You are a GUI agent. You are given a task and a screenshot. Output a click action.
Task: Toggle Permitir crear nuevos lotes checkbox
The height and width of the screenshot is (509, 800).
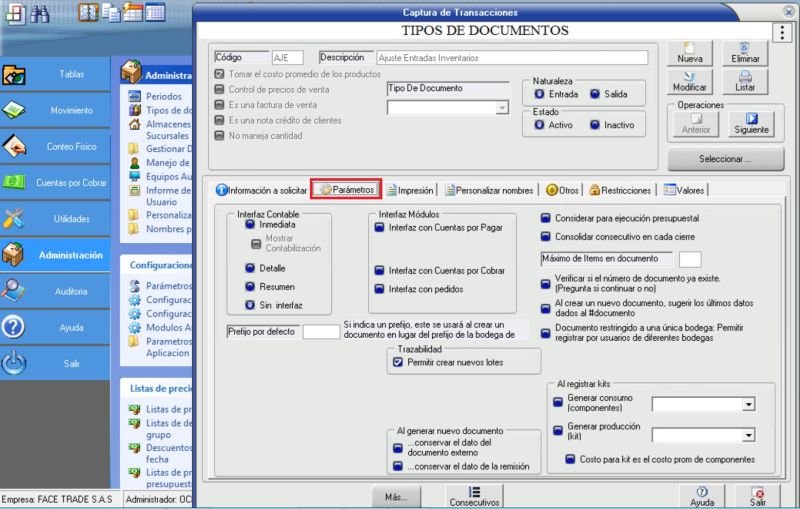pos(397,362)
